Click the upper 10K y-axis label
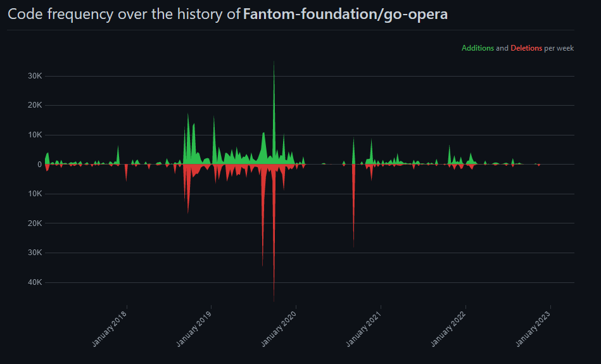 (35, 135)
